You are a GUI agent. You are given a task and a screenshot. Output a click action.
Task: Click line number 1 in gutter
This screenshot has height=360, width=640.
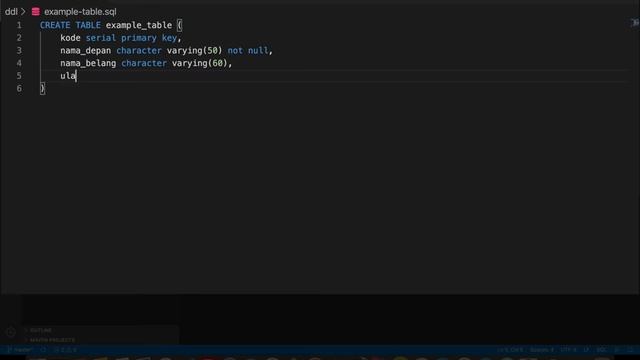[x=19, y=25]
